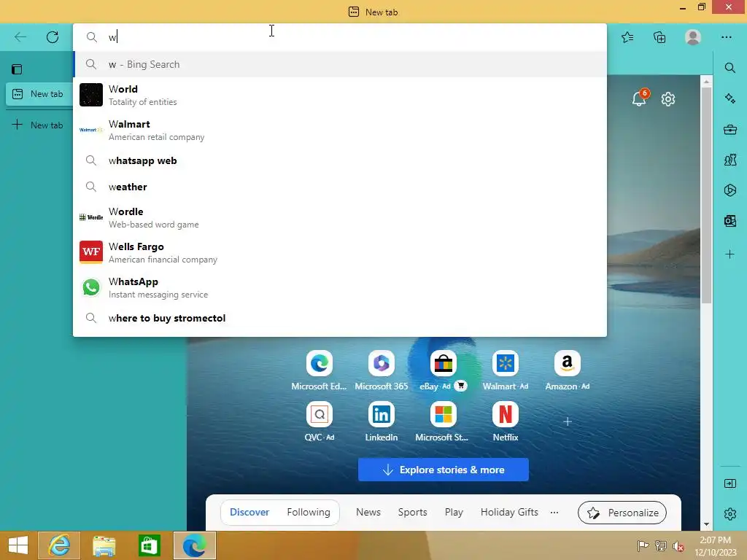Choose Wells Fargo suggestion
This screenshot has height=560, width=747.
340,252
